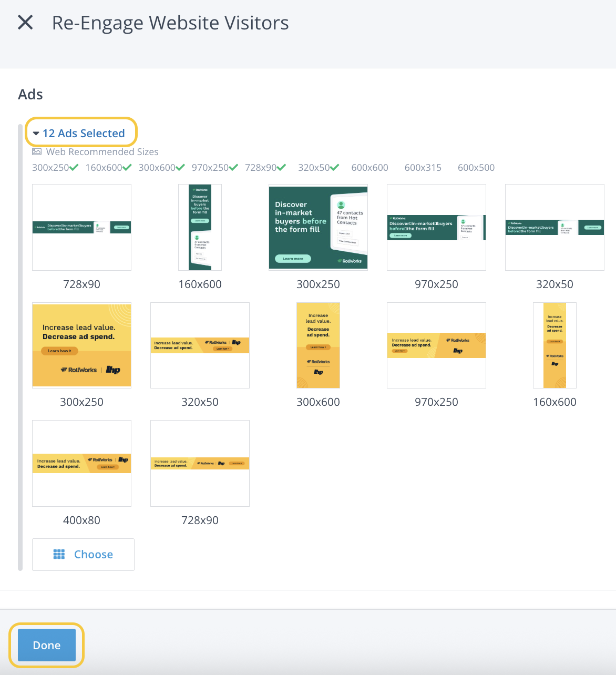This screenshot has width=616, height=675.
Task: Select the green 970x250 billboard ad
Action: pos(436,227)
